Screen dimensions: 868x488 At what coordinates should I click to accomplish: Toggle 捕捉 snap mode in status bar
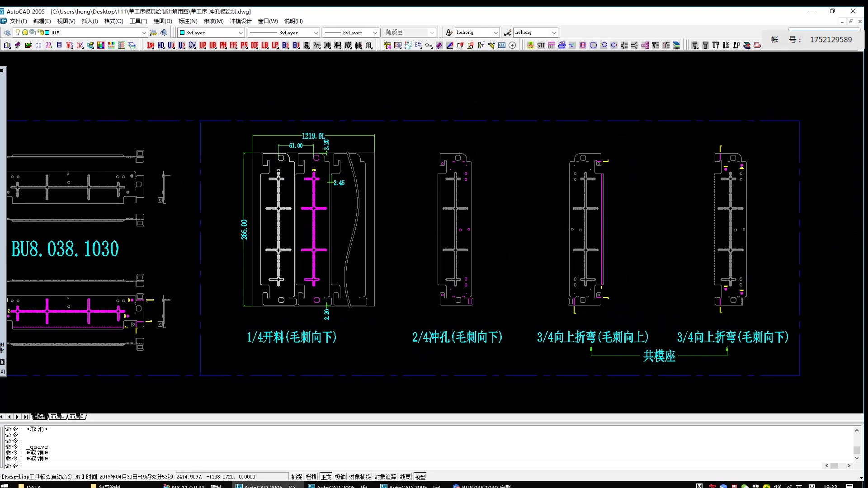297,477
